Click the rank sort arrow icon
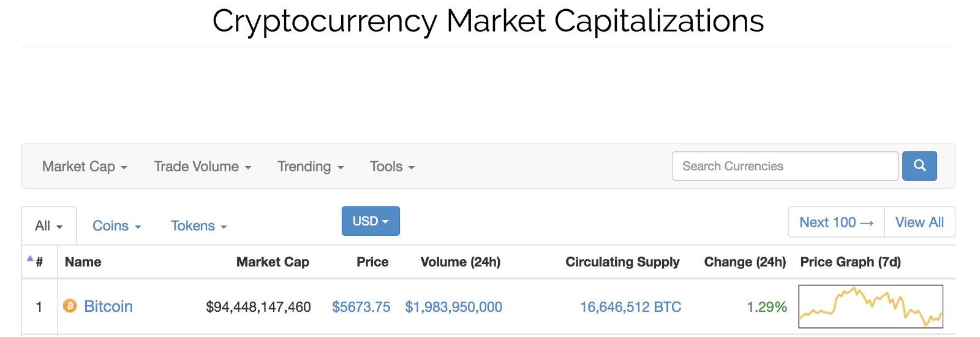 [30, 259]
